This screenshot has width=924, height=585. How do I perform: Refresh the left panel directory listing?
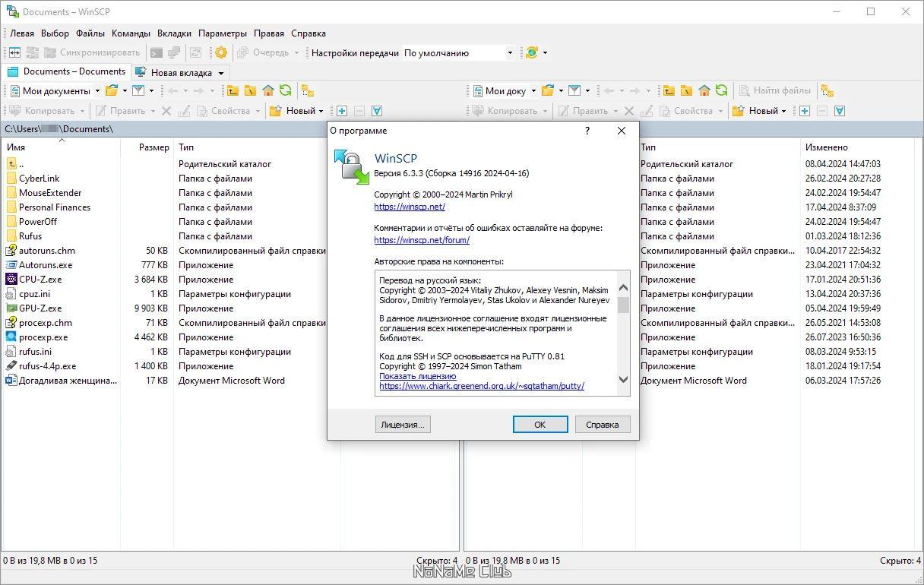click(286, 90)
